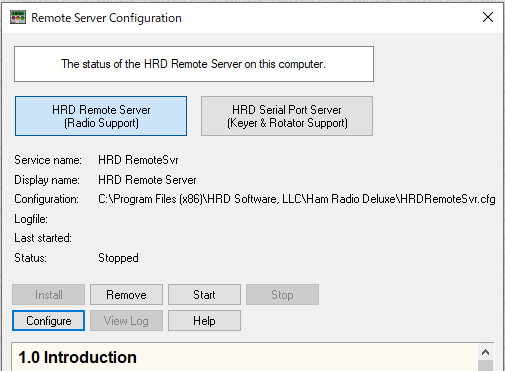The image size is (505, 371).
Task: Close the Remote Server Configuration window
Action: (x=488, y=17)
